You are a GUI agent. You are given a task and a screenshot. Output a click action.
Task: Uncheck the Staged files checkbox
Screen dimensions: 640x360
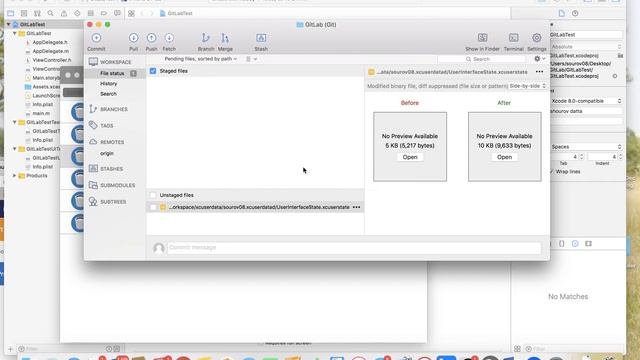coord(153,71)
